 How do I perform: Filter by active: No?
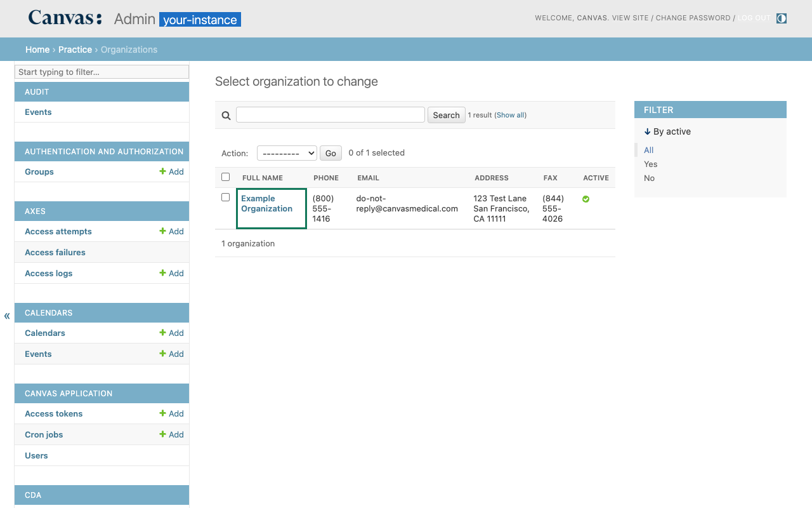coord(649,178)
